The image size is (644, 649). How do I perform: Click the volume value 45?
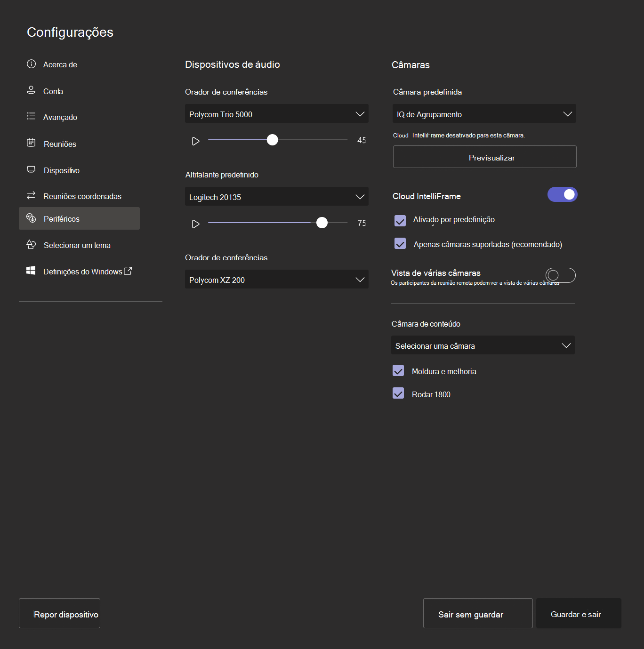362,140
